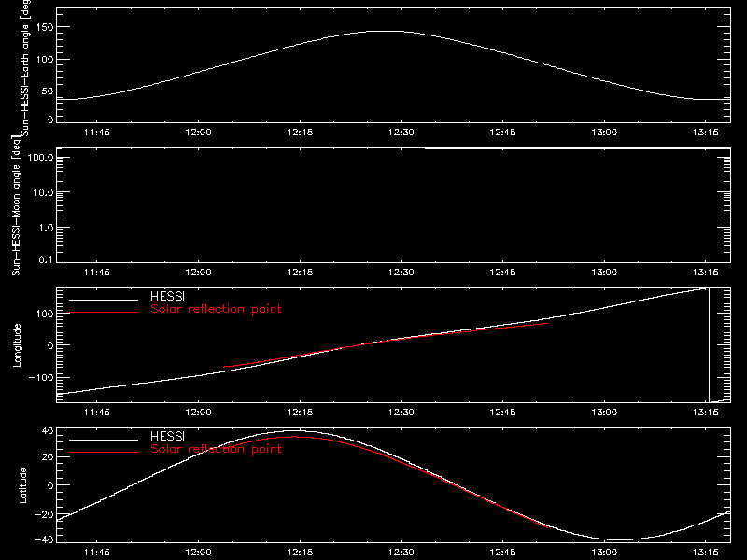Click white HESSI legend line in Longitude plot
The image size is (747, 560).
(104, 300)
